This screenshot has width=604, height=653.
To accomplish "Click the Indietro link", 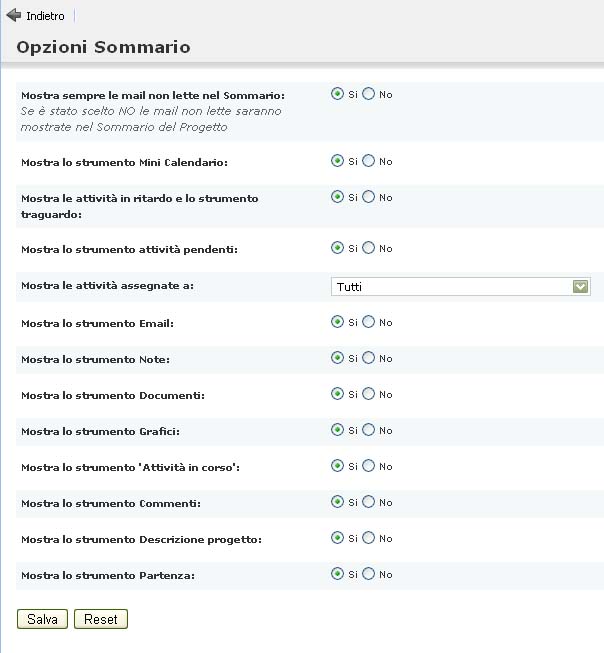I will tap(45, 17).
